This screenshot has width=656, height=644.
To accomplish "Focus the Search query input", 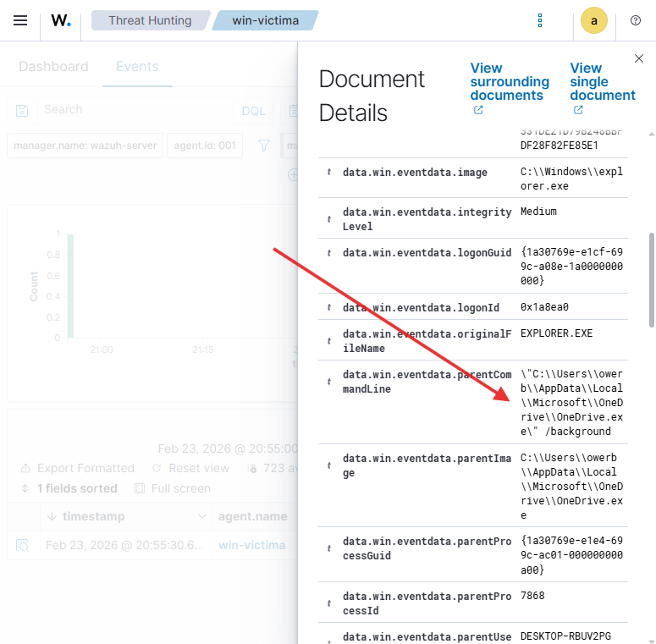I will click(x=135, y=110).
